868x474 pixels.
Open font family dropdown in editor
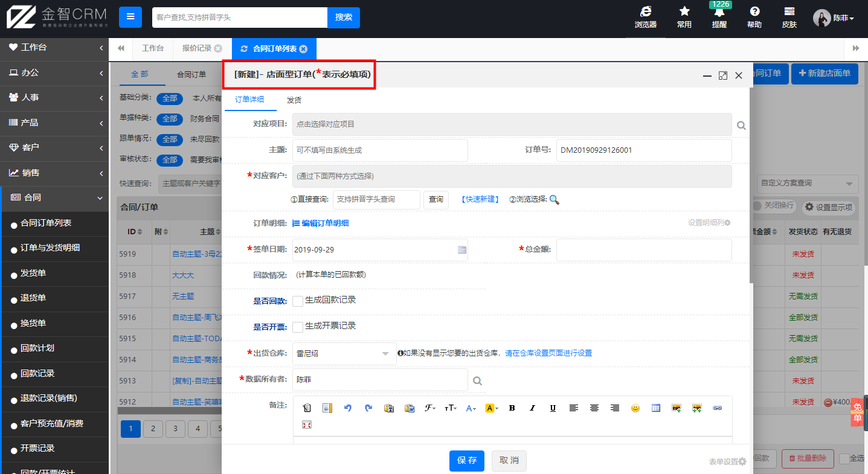[x=431, y=408]
